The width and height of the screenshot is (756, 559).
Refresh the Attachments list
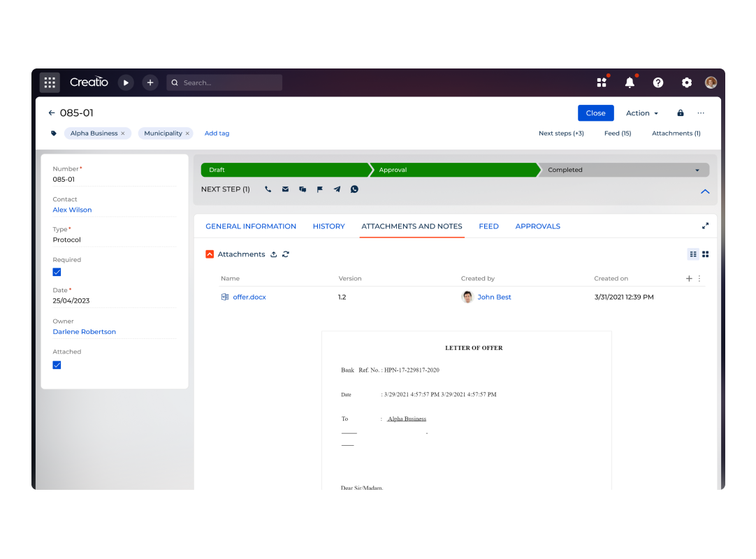pos(285,254)
